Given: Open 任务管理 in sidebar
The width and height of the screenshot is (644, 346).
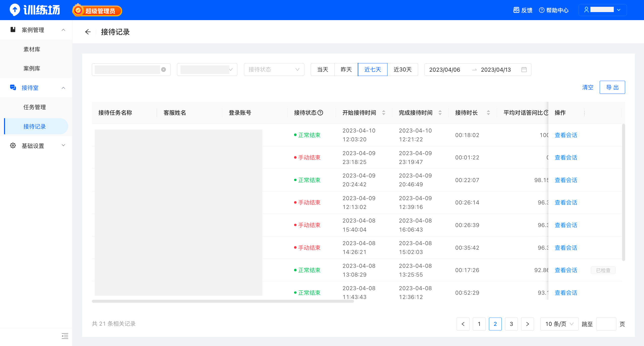Looking at the screenshot, I should [x=34, y=107].
